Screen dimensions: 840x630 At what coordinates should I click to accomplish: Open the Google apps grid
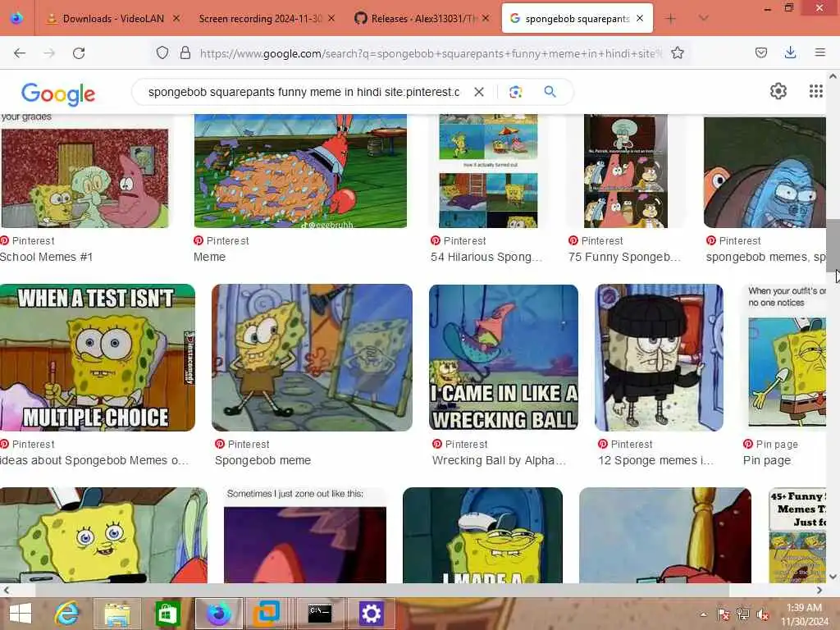[x=816, y=92]
